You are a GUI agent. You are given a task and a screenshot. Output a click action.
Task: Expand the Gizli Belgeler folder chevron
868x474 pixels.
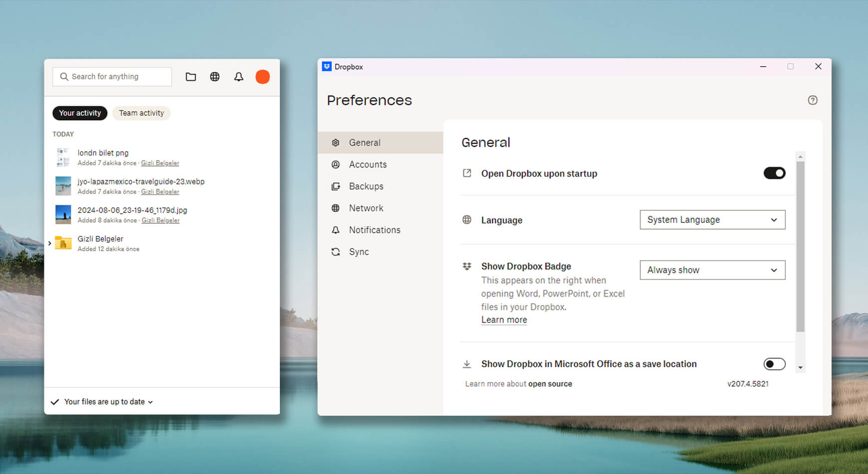pyautogui.click(x=49, y=243)
